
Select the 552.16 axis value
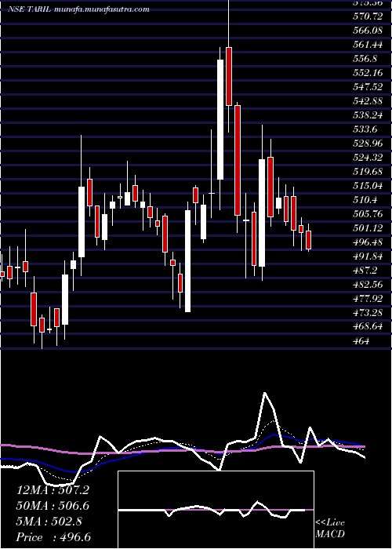coord(367,72)
